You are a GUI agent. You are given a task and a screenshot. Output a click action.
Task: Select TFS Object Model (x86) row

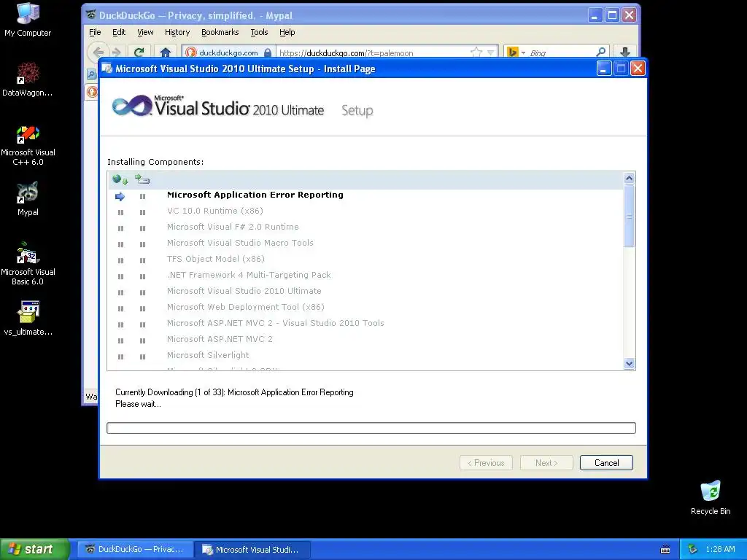click(365, 259)
